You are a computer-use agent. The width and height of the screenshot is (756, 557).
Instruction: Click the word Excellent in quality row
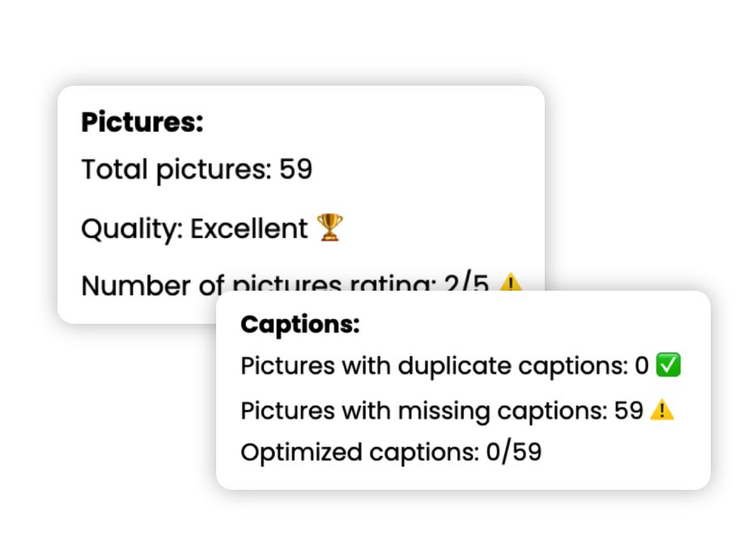pyautogui.click(x=248, y=228)
